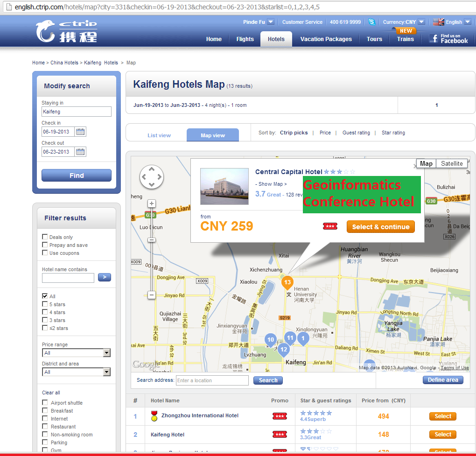Click the Staying in city field

(x=77, y=112)
